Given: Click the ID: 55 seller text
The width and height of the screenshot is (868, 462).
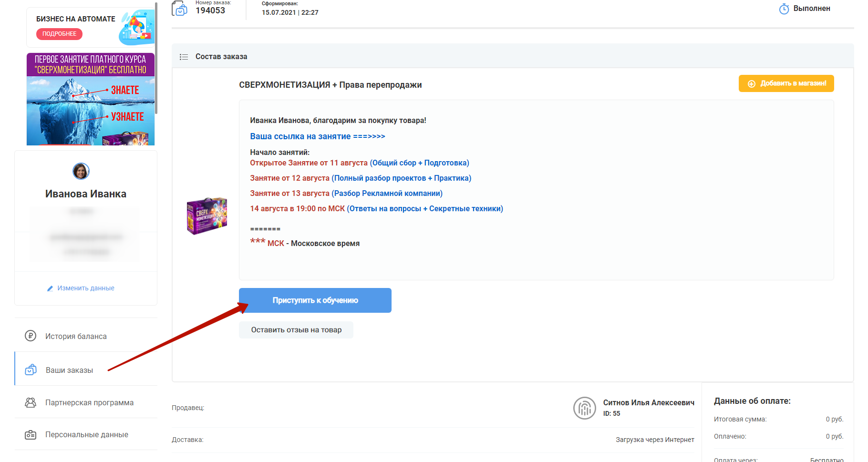Looking at the screenshot, I should [611, 413].
